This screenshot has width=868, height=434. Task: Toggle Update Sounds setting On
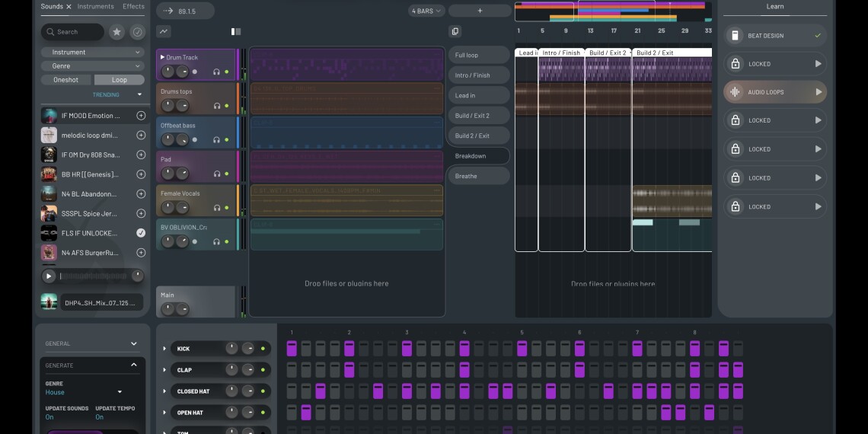coord(49,417)
